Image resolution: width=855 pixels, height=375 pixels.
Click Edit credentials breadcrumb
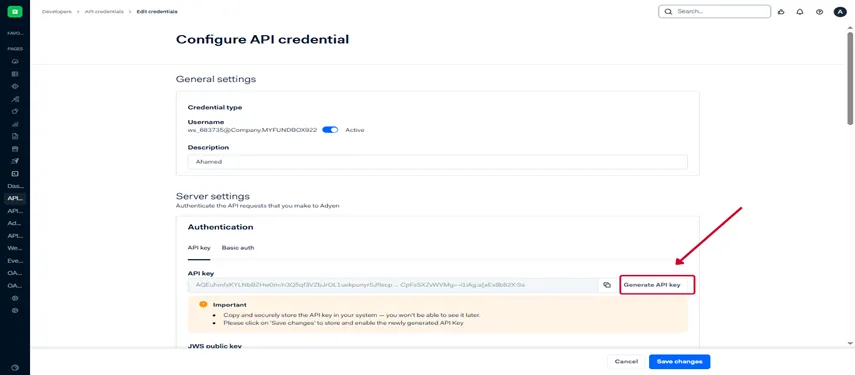pyautogui.click(x=156, y=11)
